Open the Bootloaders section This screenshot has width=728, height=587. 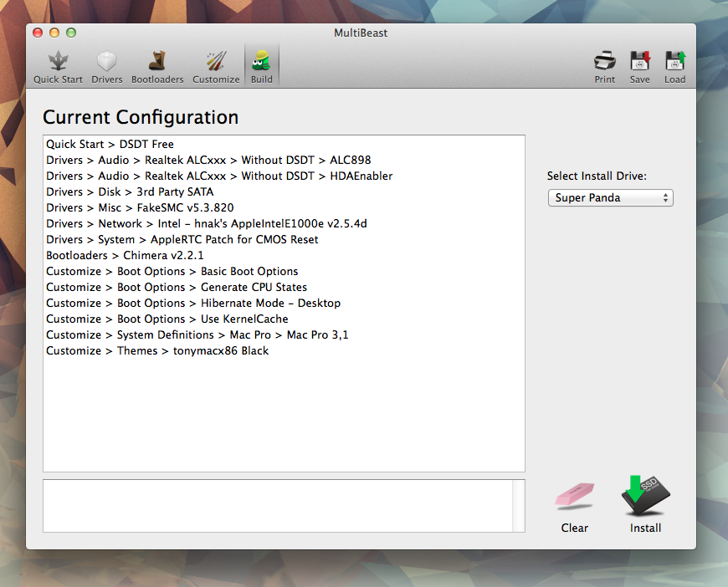[157, 63]
